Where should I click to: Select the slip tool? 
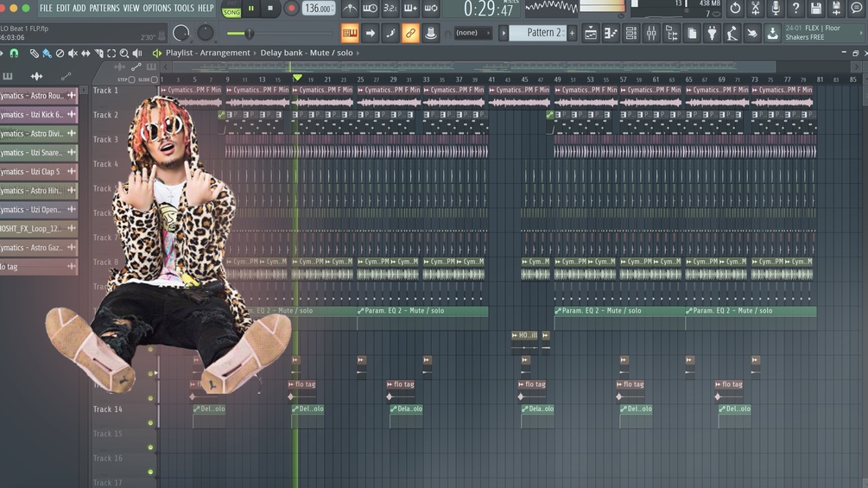[x=86, y=53]
